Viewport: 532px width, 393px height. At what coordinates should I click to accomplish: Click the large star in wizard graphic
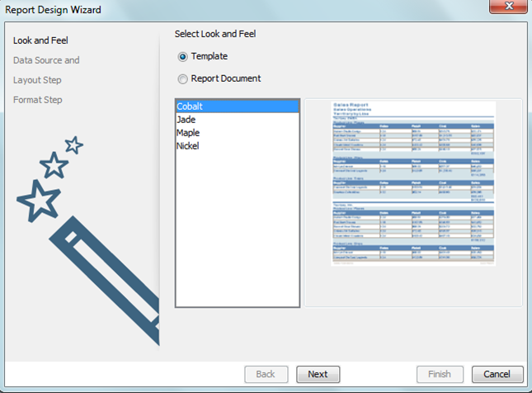[34, 199]
